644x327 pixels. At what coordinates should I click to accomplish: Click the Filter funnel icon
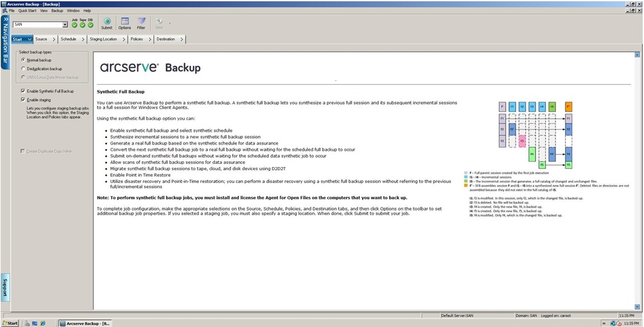coord(141,23)
